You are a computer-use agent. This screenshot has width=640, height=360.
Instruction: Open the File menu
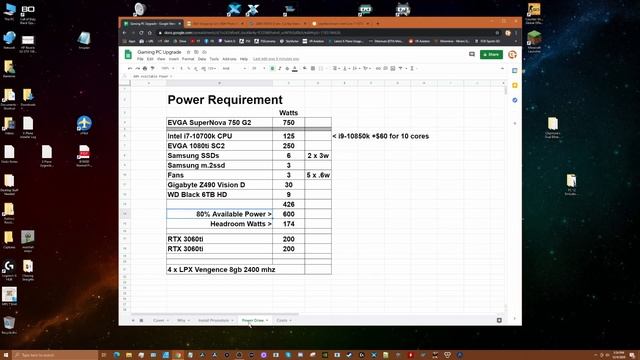tap(140, 59)
